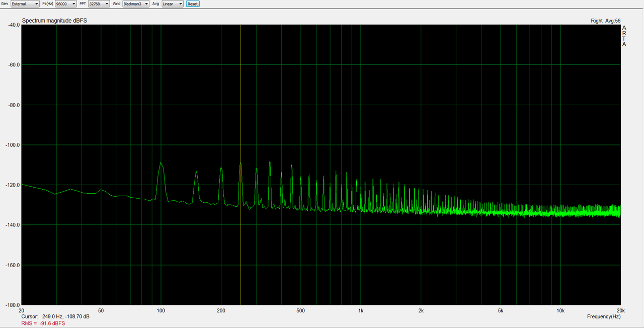The image size is (644, 328).
Task: Click the 10k frequency axis label
Action: (x=560, y=310)
